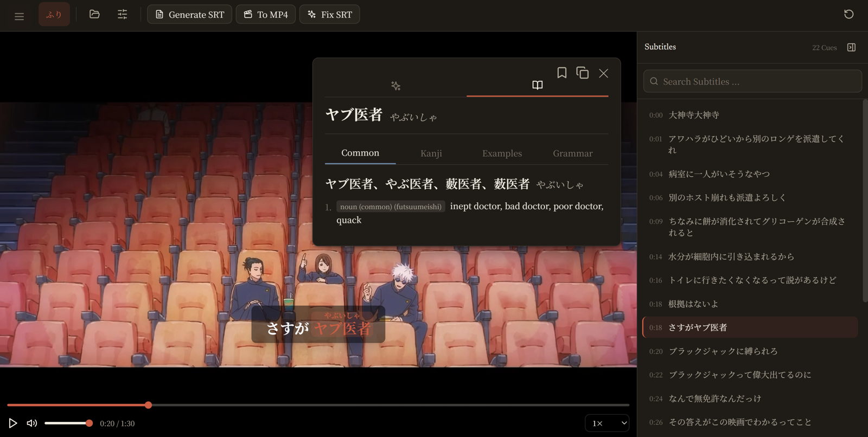Toggle the ふり furigana button
Image resolution: width=868 pixels, height=437 pixels.
54,15
